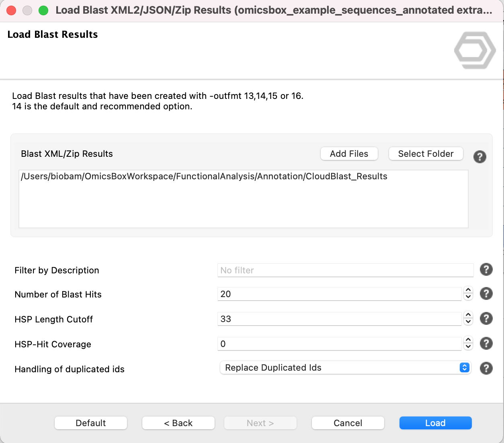The height and width of the screenshot is (443, 504).
Task: Click the OmicsBox hexagon logo
Action: (x=474, y=50)
